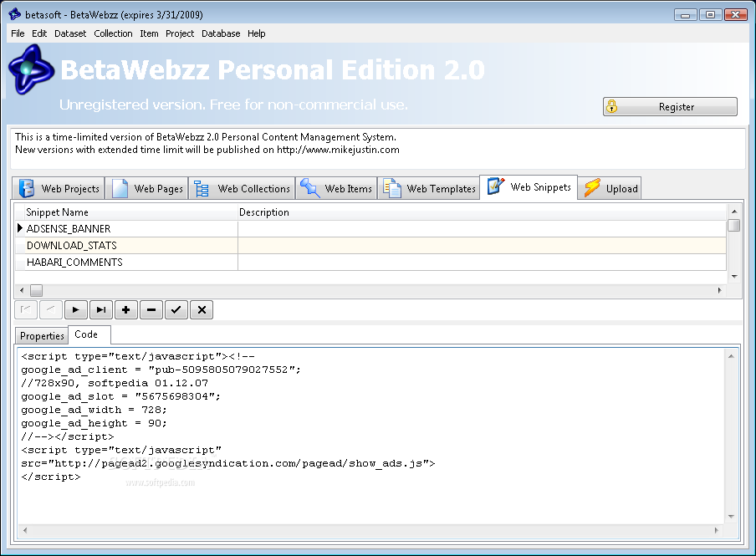756x556 pixels.
Task: Cancel edit with X navigator button
Action: coord(202,309)
